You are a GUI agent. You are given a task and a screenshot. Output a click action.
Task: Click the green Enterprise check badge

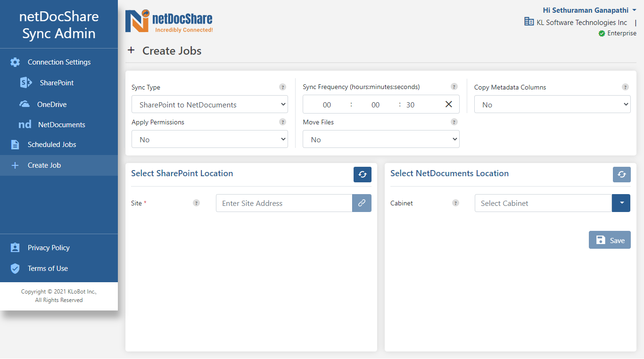click(602, 33)
